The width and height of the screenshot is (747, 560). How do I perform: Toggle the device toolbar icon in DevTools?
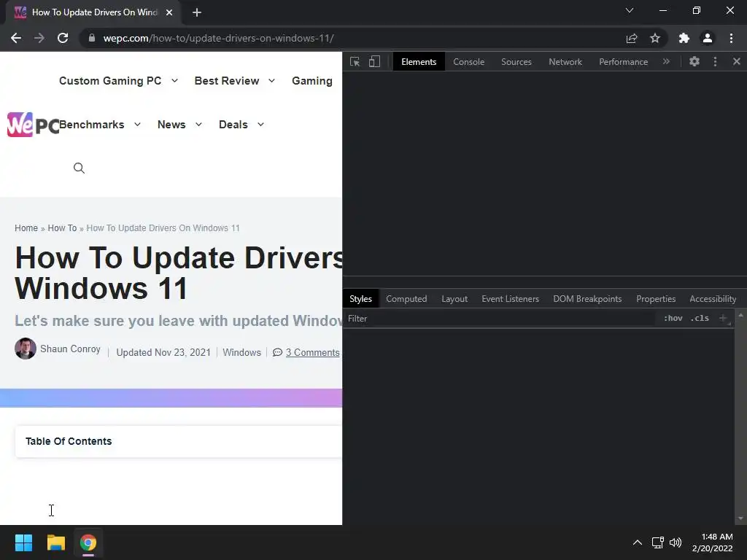tap(374, 62)
